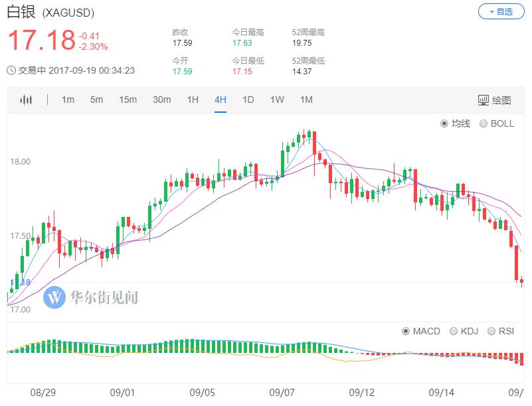Select the 1M monthly view
Viewport: 532px width, 406px height.
point(304,100)
